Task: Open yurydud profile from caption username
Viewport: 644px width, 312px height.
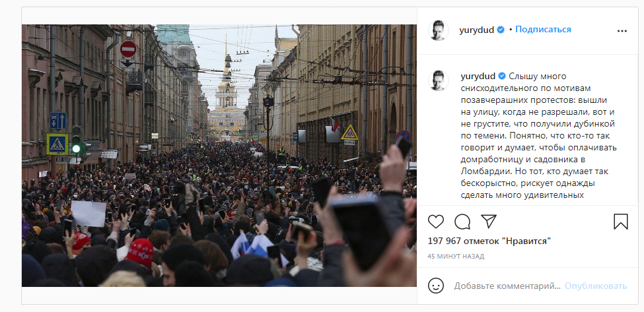Action: 478,77
